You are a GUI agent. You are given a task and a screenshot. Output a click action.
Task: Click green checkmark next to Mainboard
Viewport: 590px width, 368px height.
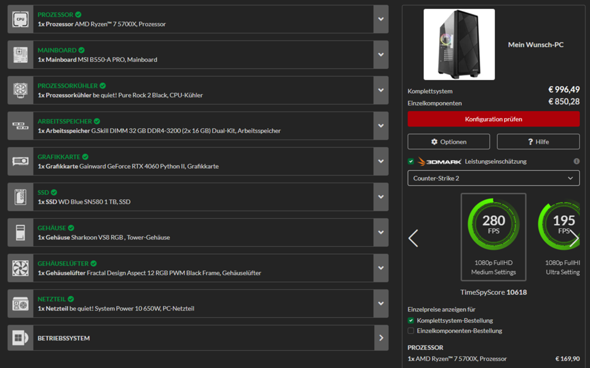click(82, 50)
